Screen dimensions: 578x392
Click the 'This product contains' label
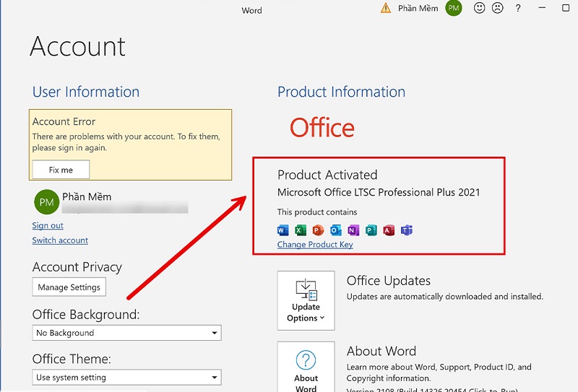tap(317, 212)
